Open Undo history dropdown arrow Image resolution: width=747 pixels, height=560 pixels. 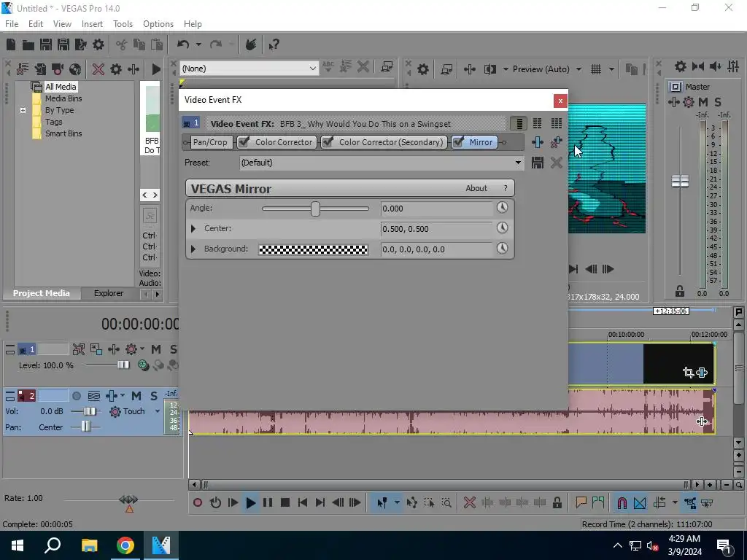pos(198,44)
